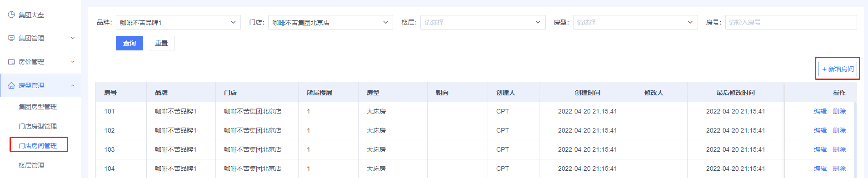Select 楼层管理 in sidebar

click(x=31, y=165)
